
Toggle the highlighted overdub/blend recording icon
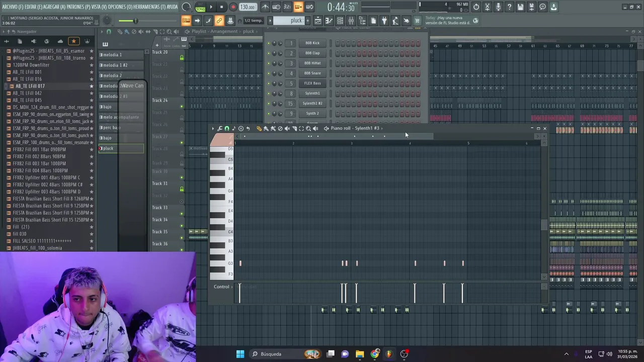point(298,7)
